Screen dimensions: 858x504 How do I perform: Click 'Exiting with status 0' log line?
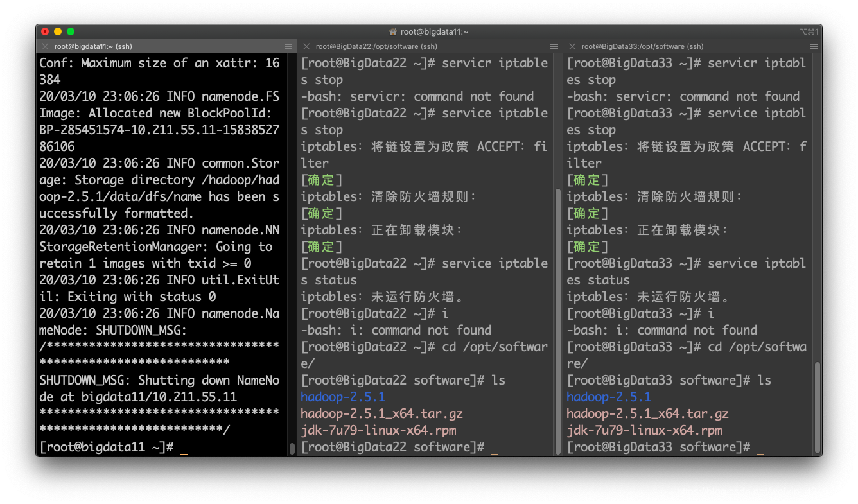click(x=141, y=297)
